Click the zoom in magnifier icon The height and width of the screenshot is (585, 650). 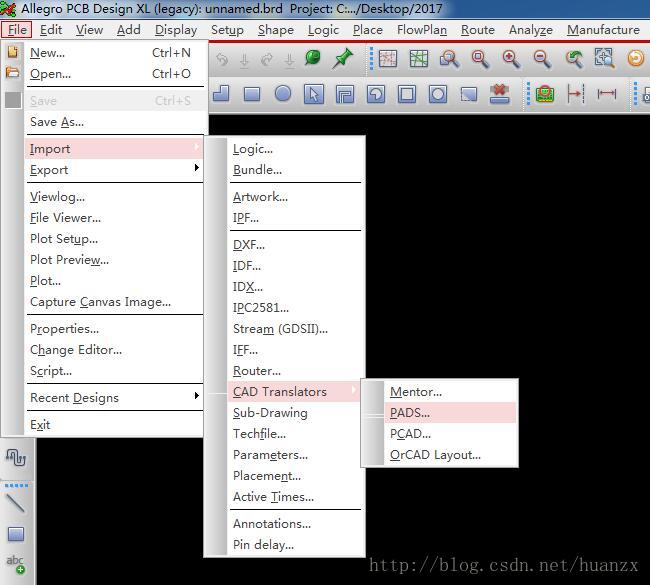pyautogui.click(x=511, y=59)
